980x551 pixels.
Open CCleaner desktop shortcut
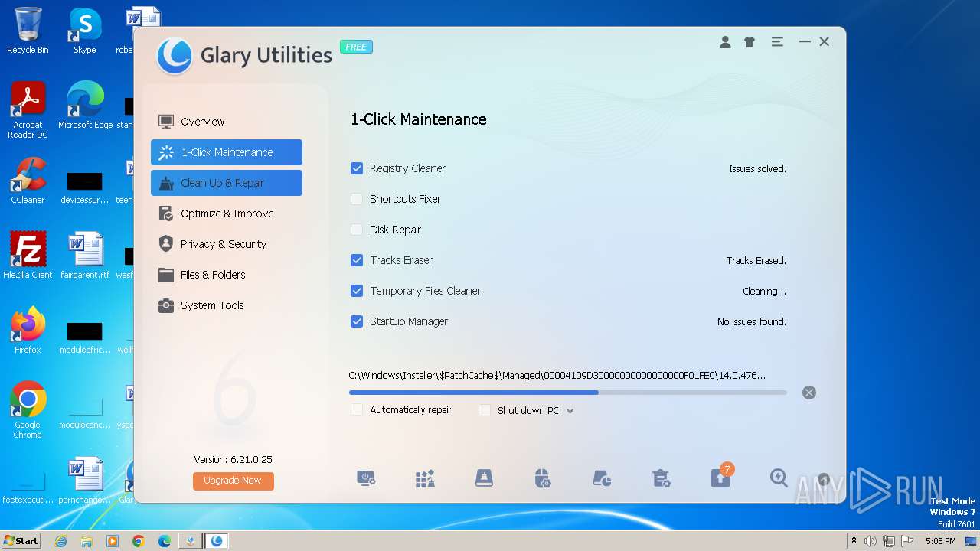[x=28, y=181]
